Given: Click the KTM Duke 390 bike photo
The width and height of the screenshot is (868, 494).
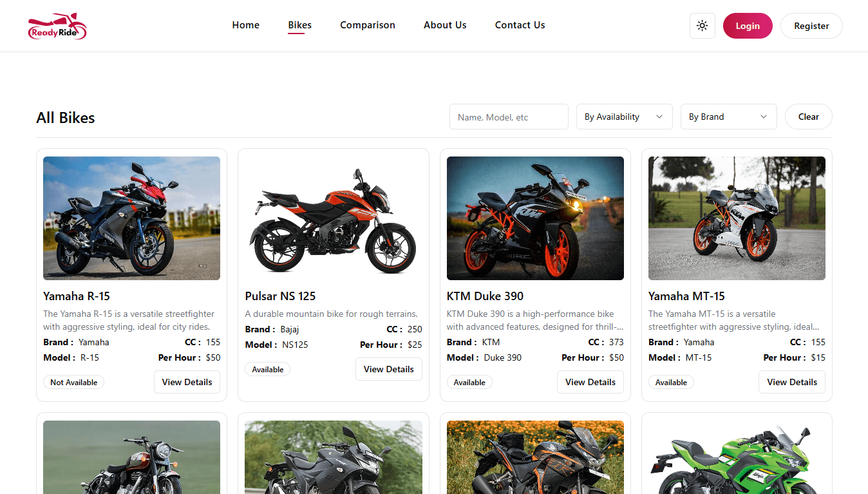Looking at the screenshot, I should [534, 218].
